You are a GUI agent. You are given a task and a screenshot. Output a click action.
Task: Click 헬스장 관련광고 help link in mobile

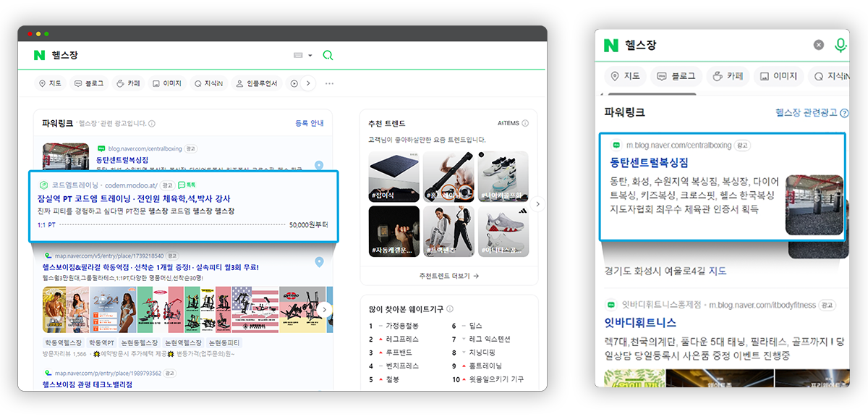812,112
